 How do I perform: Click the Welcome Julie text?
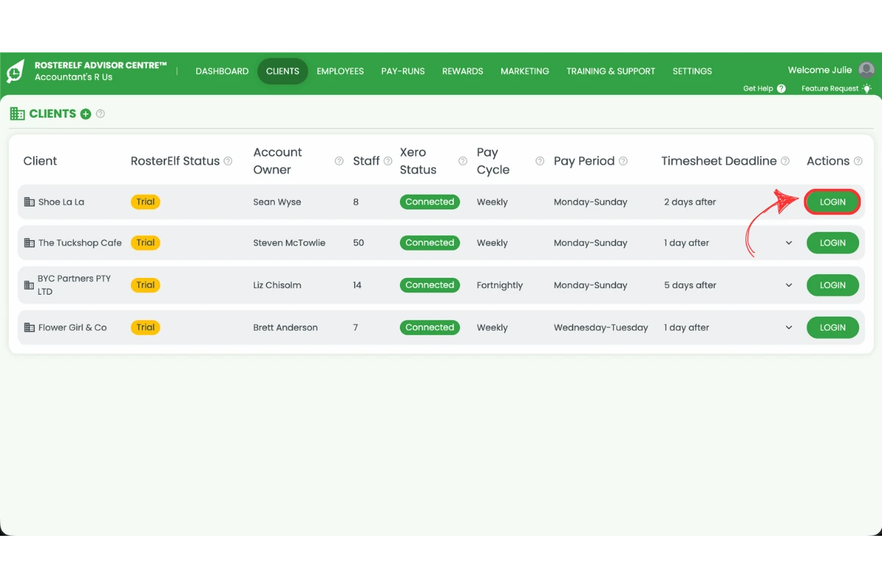820,71
